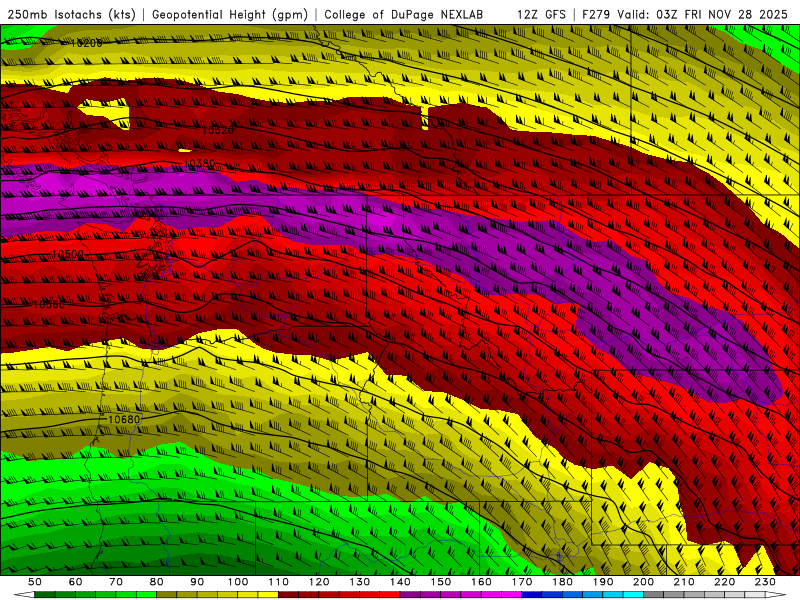Click the 190 value on the color scale
This screenshot has height=600, width=800.
pyautogui.click(x=603, y=582)
